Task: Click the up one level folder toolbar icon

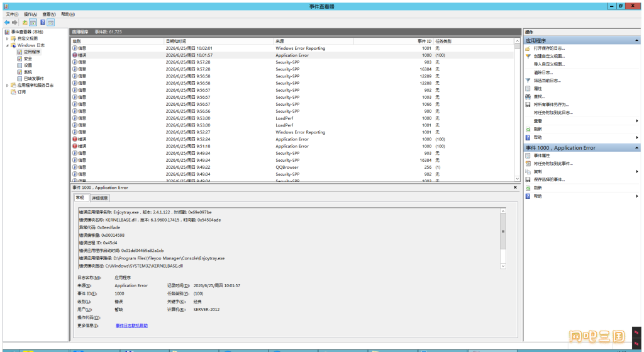Action: point(25,23)
